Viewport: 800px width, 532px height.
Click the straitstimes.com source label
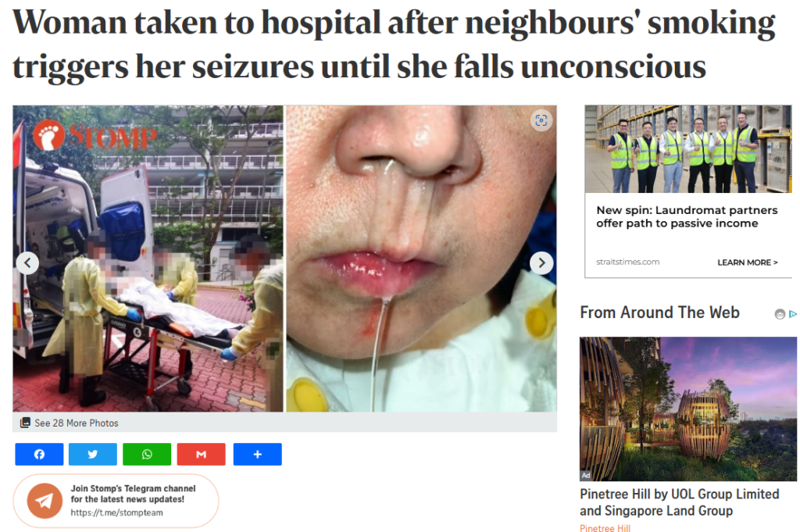(627, 262)
